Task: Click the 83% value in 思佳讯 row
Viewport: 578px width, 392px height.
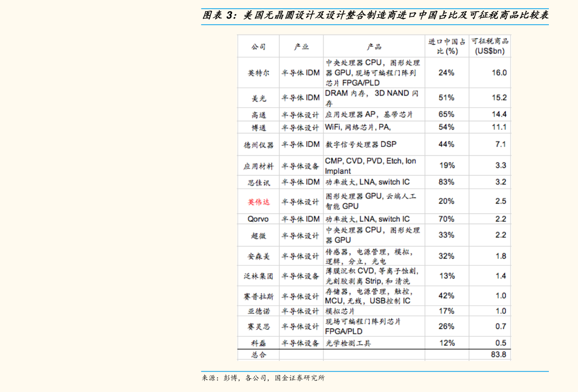Action: [x=446, y=182]
